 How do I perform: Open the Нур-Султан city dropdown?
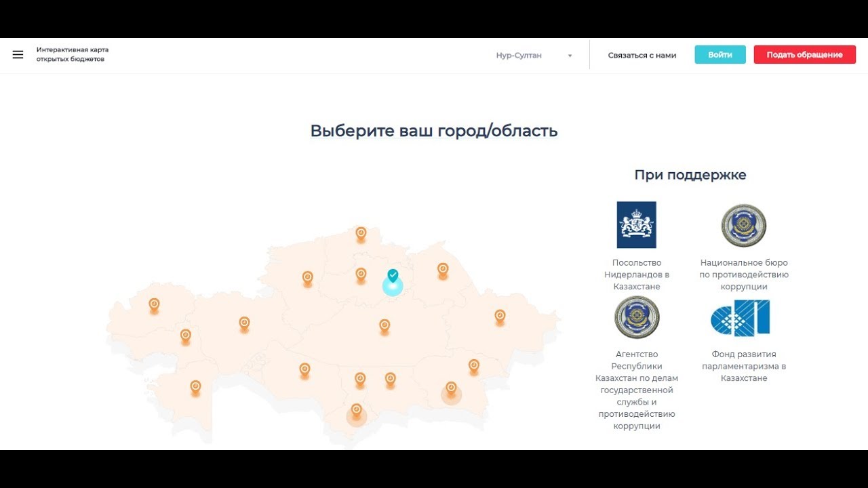pos(534,56)
